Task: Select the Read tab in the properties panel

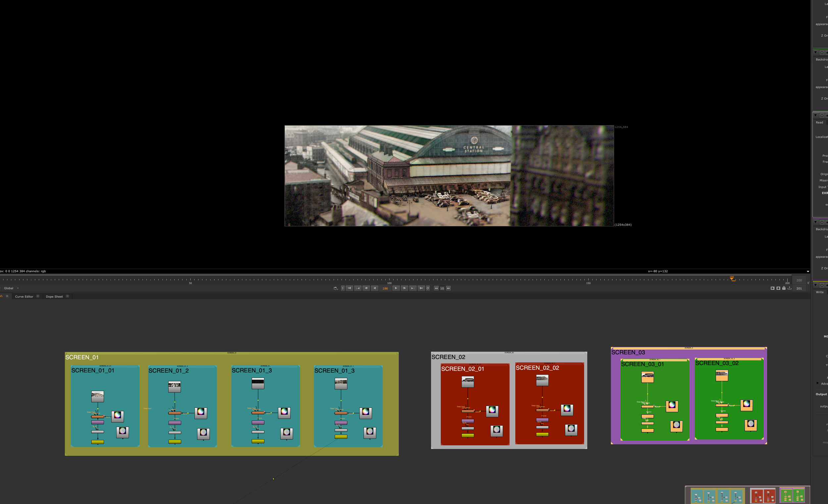Action: (x=820, y=122)
